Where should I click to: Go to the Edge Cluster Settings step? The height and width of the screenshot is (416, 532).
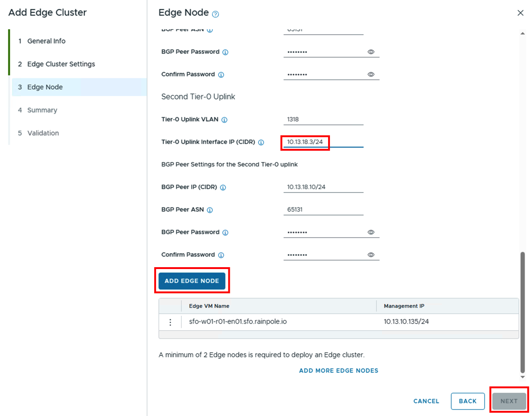tap(58, 64)
